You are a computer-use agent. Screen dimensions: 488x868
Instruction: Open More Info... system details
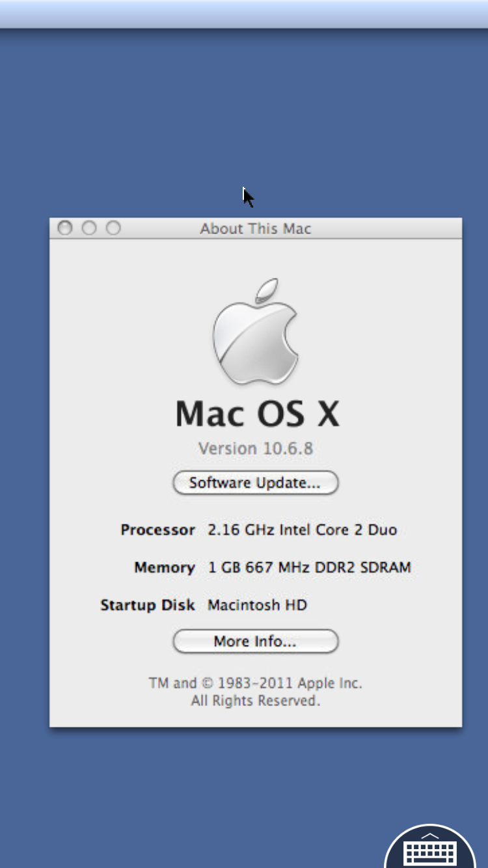coord(256,642)
